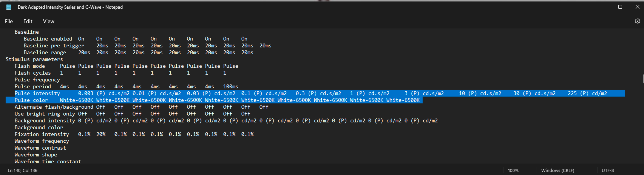Open the File menu
The height and width of the screenshot is (175, 644).
[x=9, y=21]
